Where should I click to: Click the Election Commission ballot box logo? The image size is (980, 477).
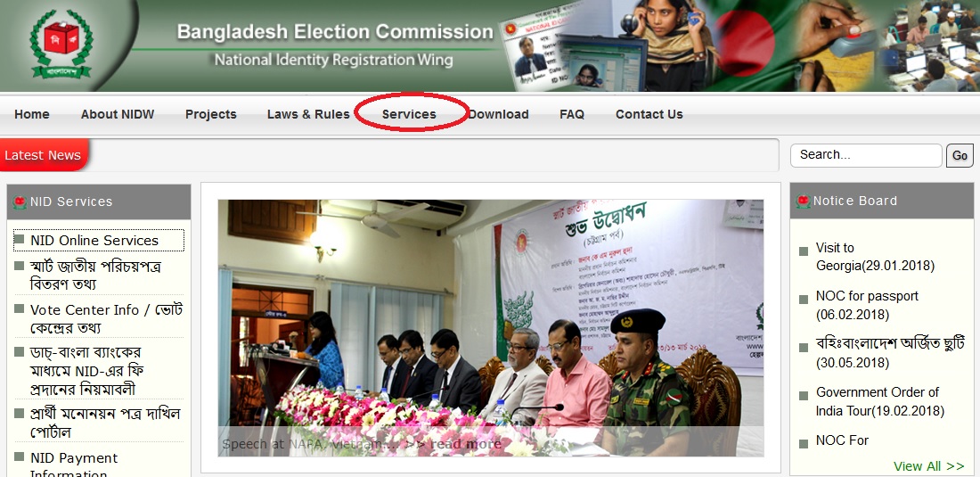(x=61, y=45)
